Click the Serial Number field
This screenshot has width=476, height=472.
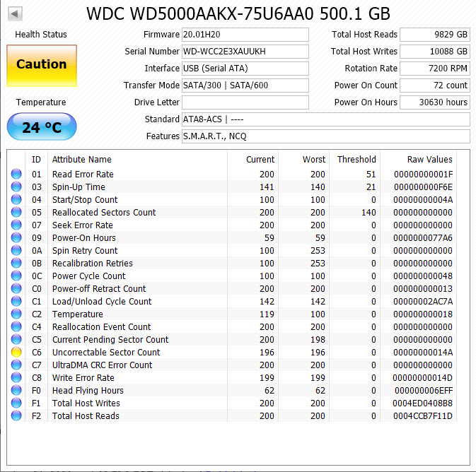(245, 52)
